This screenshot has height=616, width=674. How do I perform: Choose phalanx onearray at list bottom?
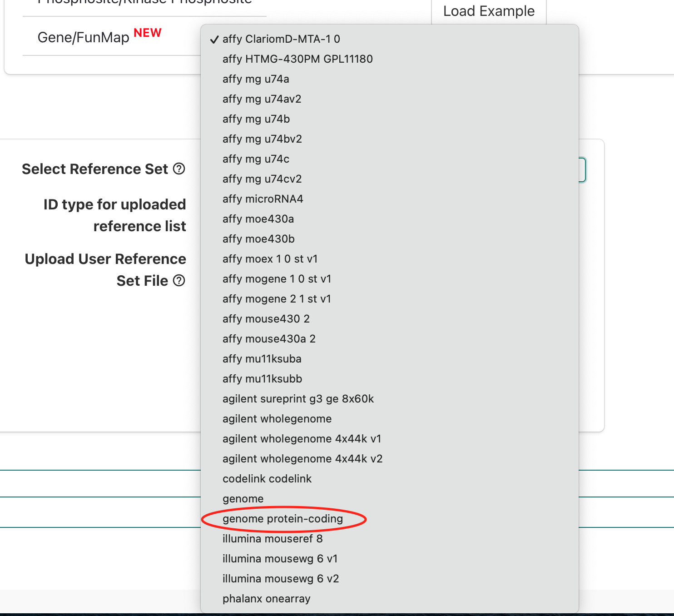(x=266, y=598)
